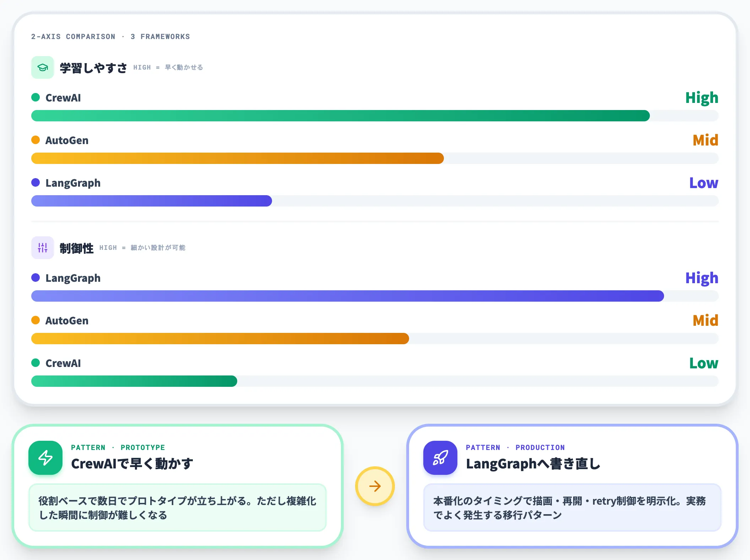Click the LangGraph label under 制御性
Viewport: 750px width, 560px height.
[x=73, y=278]
